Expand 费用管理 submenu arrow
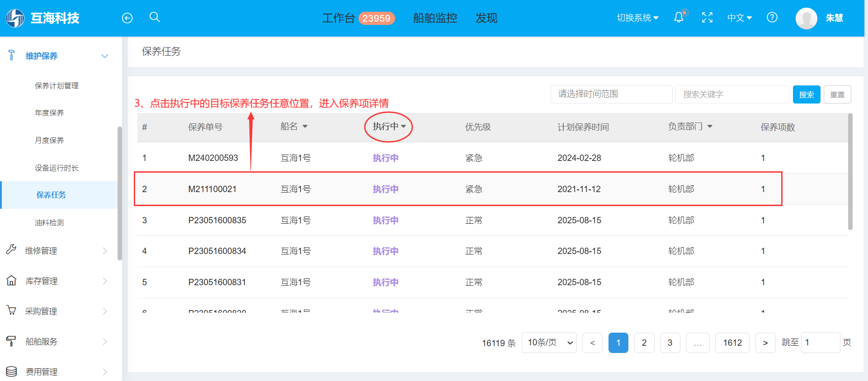The image size is (868, 381). [105, 372]
